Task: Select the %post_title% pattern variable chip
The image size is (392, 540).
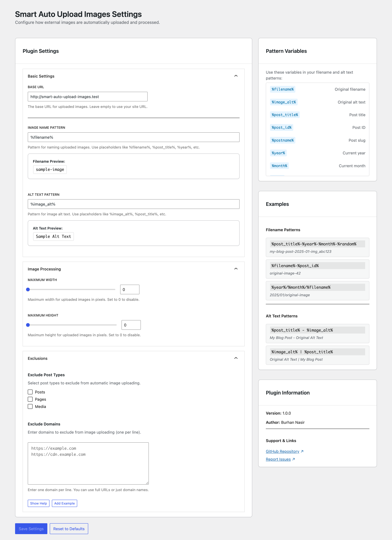Action: 285,115
